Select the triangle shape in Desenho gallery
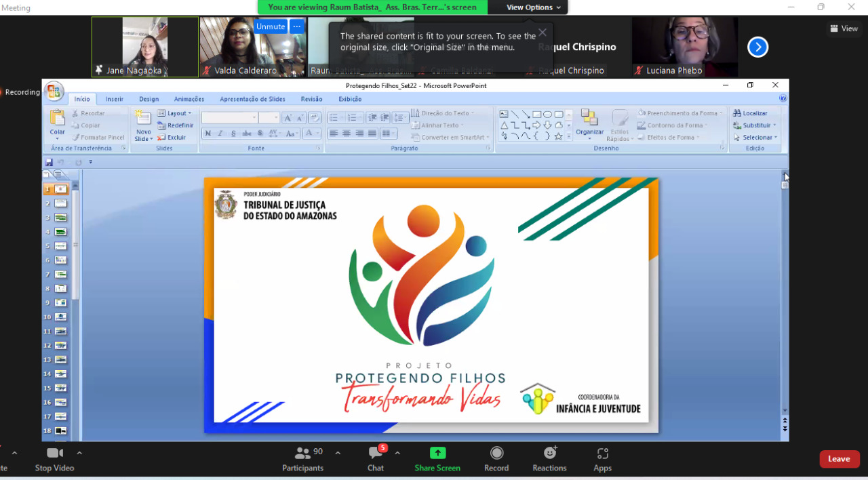Viewport: 868px width, 480px height. click(x=504, y=125)
